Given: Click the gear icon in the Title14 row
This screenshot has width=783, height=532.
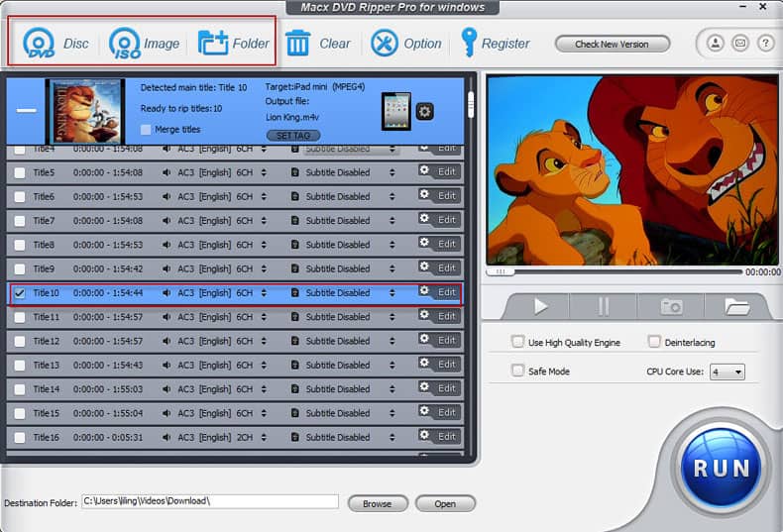Looking at the screenshot, I should coord(424,386).
